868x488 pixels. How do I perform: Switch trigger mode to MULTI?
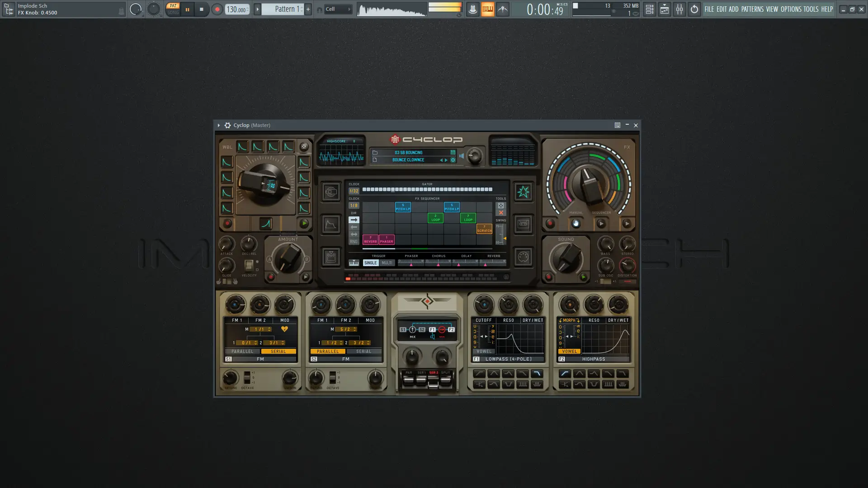pos(387,263)
